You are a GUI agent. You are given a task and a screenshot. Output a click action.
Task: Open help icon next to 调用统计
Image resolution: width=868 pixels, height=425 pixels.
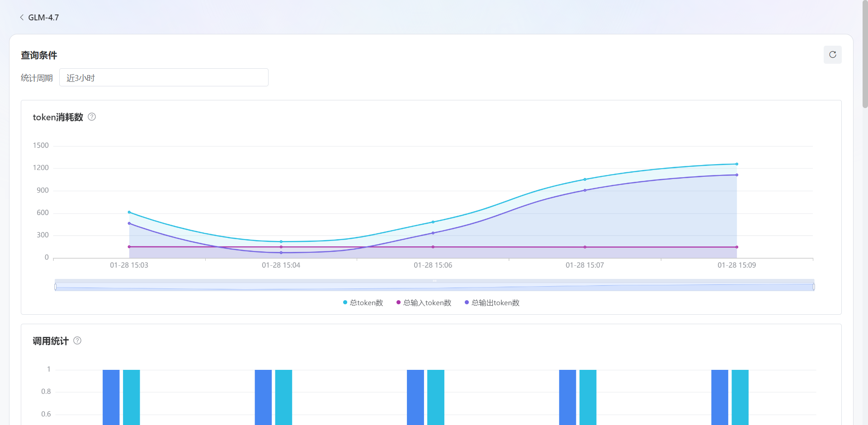77,341
